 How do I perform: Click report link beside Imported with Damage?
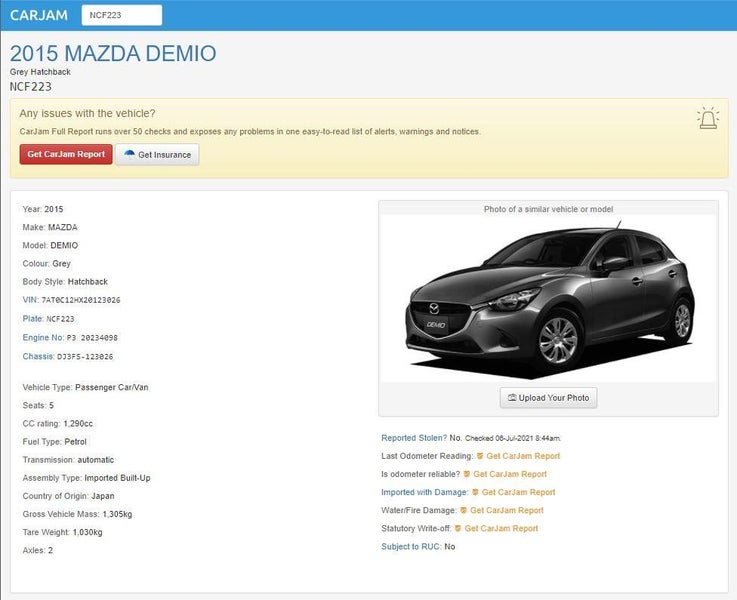coord(518,492)
